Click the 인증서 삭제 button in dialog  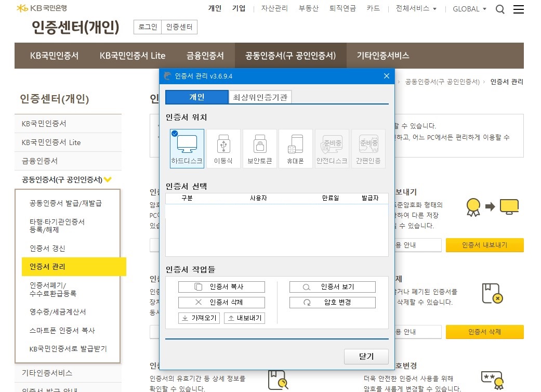coord(221,302)
